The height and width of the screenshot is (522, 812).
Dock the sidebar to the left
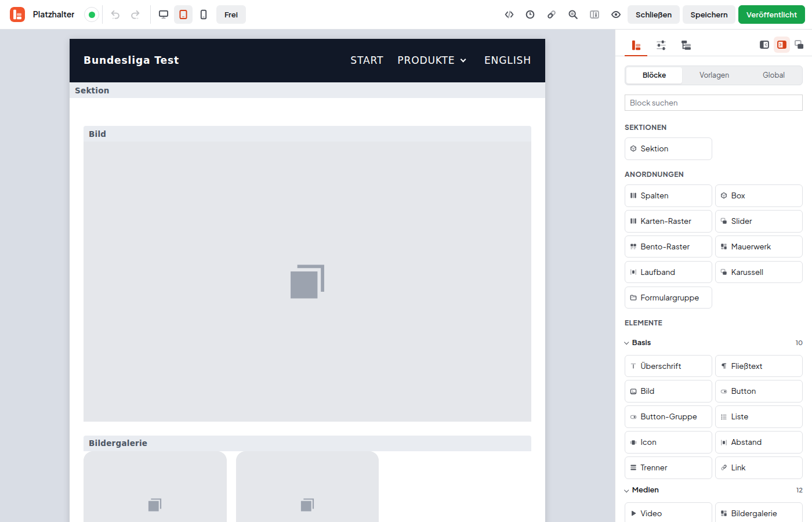pos(764,45)
